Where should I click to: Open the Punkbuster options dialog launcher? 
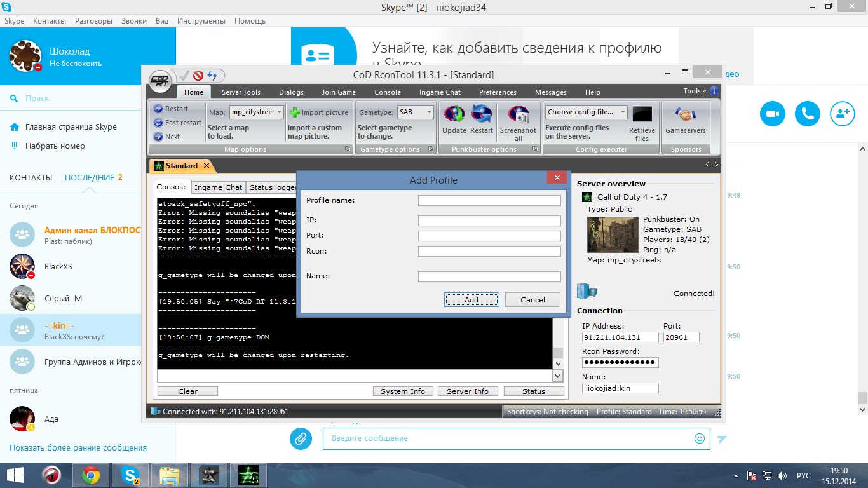[535, 149]
